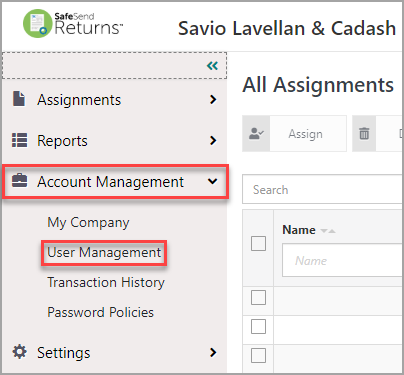The width and height of the screenshot is (404, 375).
Task: Click the Assignments document icon
Action: (x=19, y=99)
